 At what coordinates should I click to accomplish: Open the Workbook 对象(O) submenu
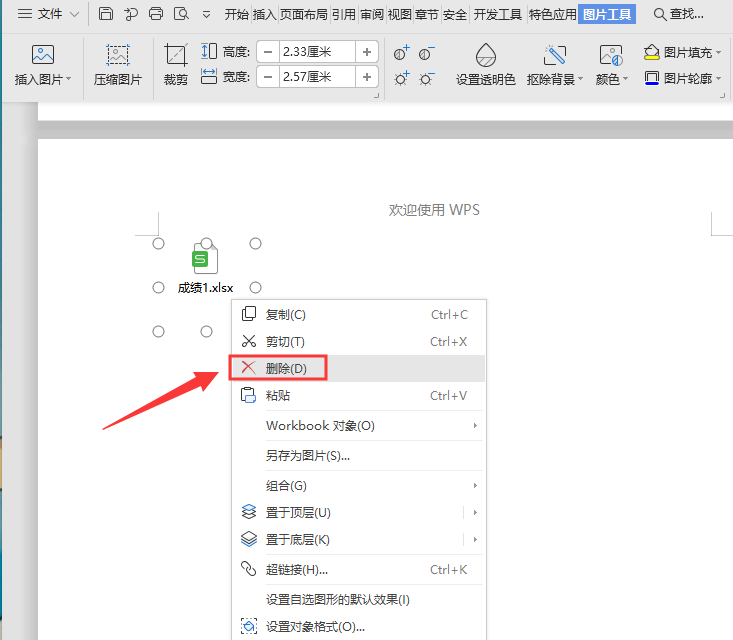(x=358, y=425)
